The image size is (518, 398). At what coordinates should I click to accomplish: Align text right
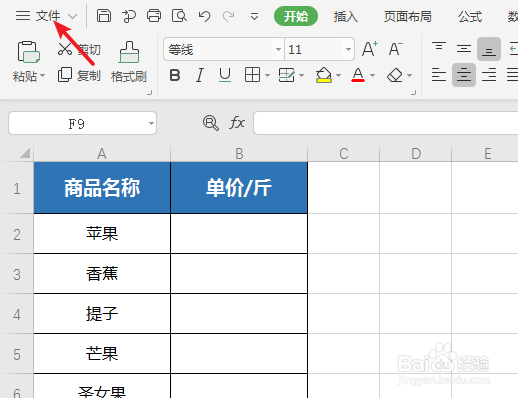pos(489,75)
